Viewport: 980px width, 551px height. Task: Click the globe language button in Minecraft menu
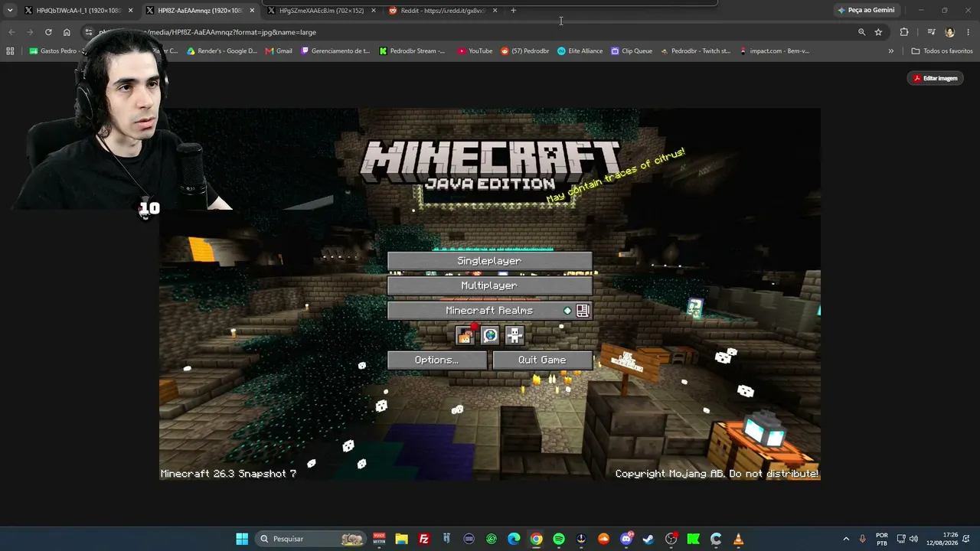490,335
